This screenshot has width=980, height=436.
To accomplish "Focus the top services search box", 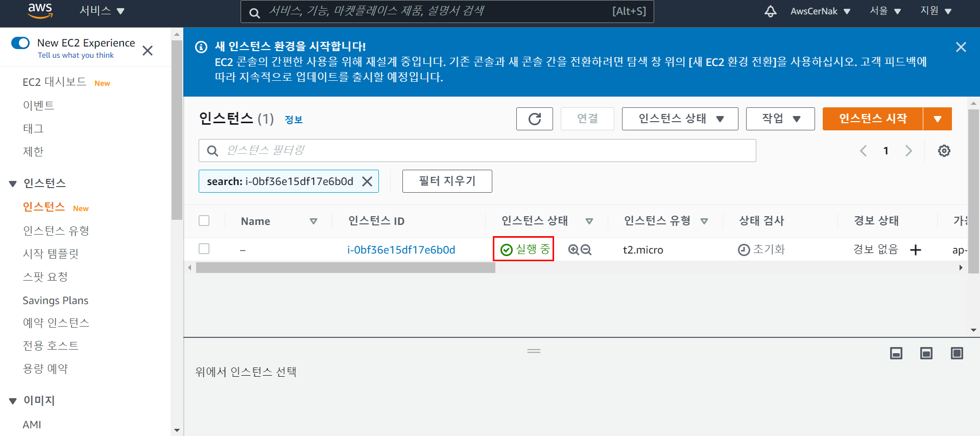I will point(447,11).
